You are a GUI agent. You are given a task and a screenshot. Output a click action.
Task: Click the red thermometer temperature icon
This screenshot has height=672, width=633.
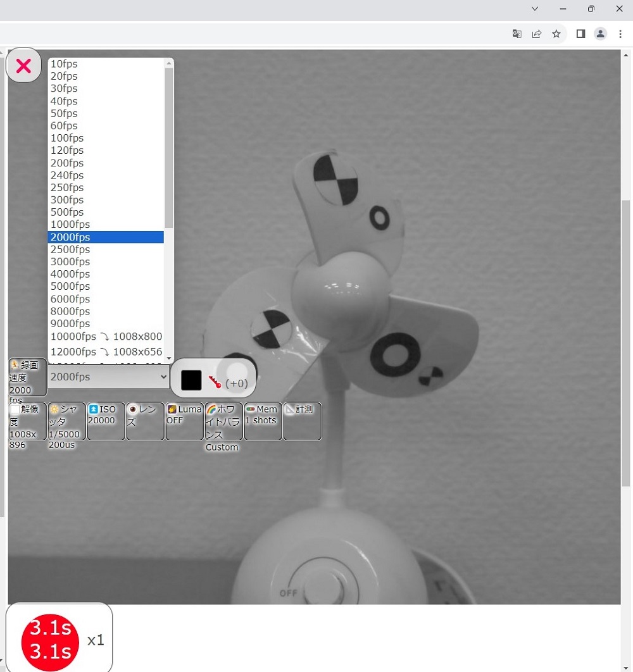point(215,382)
